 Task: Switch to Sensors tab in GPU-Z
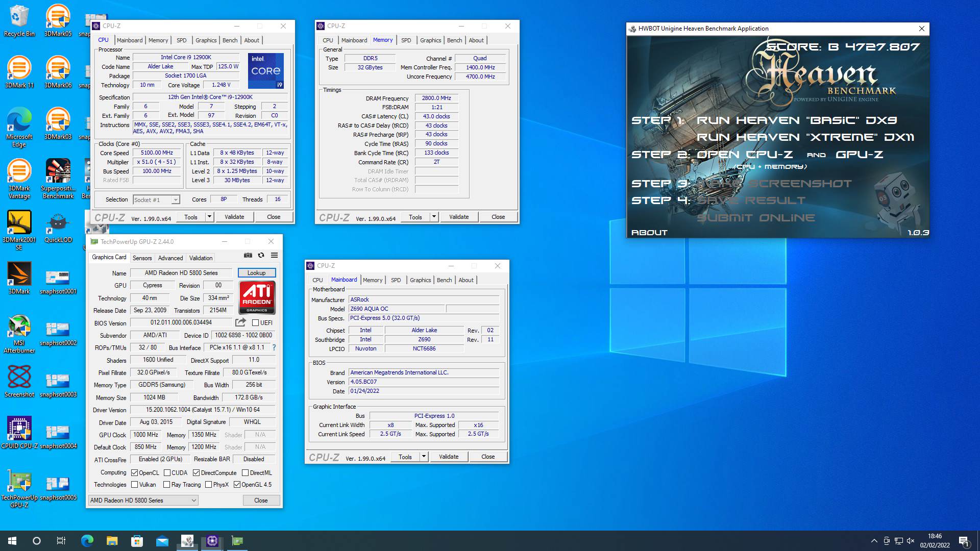click(142, 258)
